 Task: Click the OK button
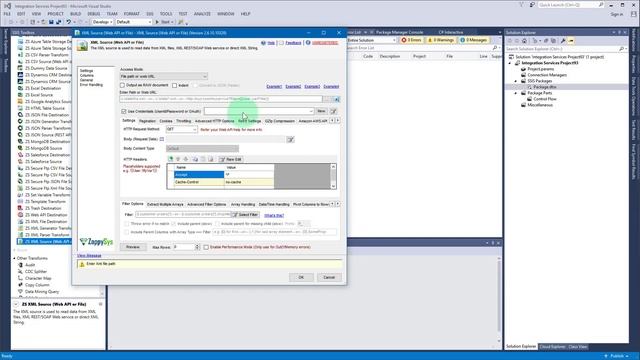coord(301,278)
